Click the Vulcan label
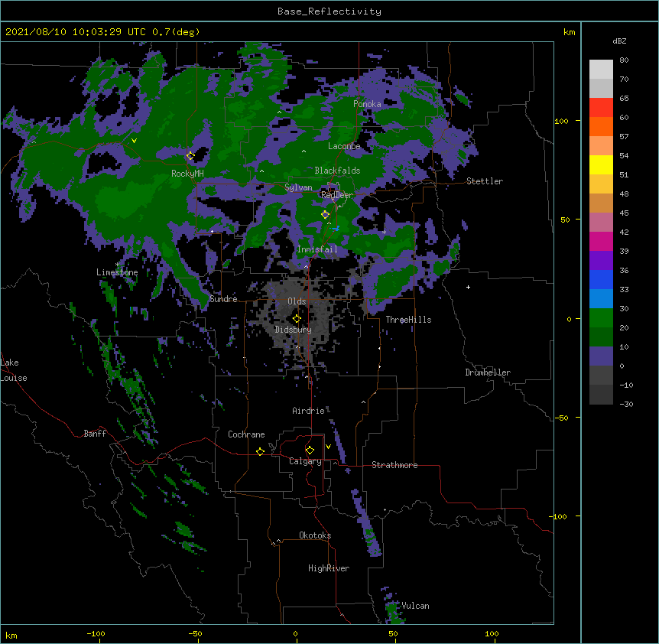The width and height of the screenshot is (659, 644). tap(415, 606)
